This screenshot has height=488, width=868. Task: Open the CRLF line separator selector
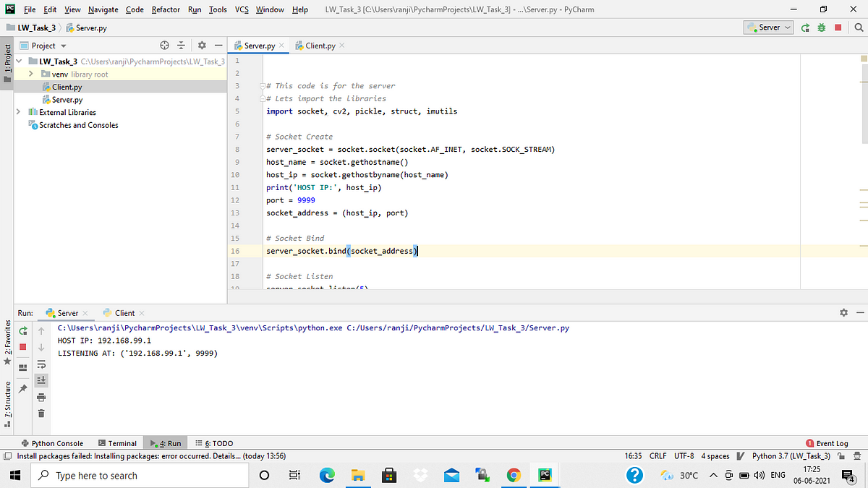(x=658, y=456)
